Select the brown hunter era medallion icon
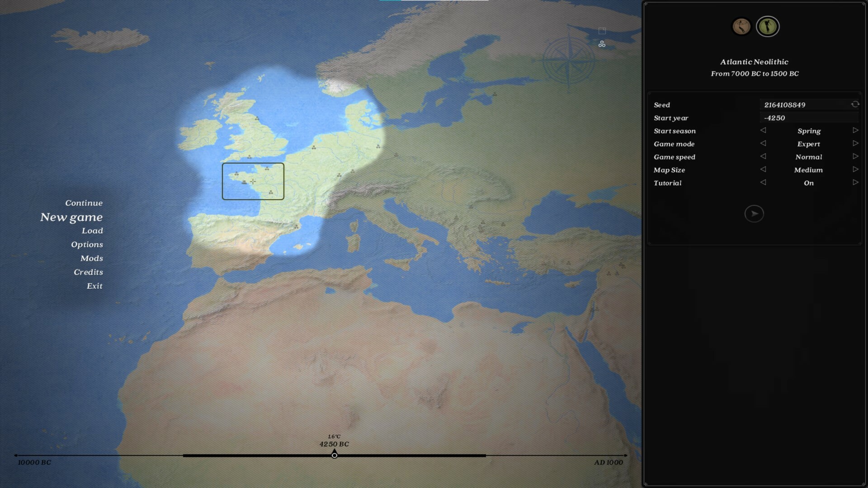Viewport: 868px width, 488px height. [741, 27]
